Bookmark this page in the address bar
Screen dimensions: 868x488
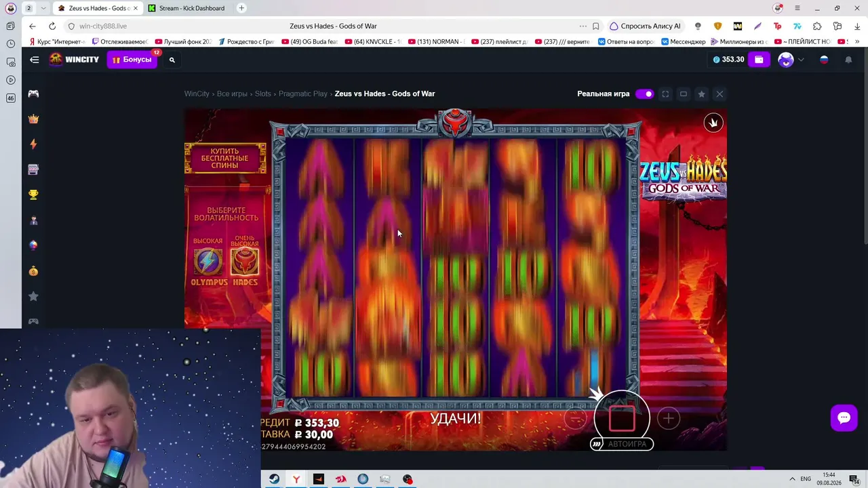pyautogui.click(x=595, y=26)
